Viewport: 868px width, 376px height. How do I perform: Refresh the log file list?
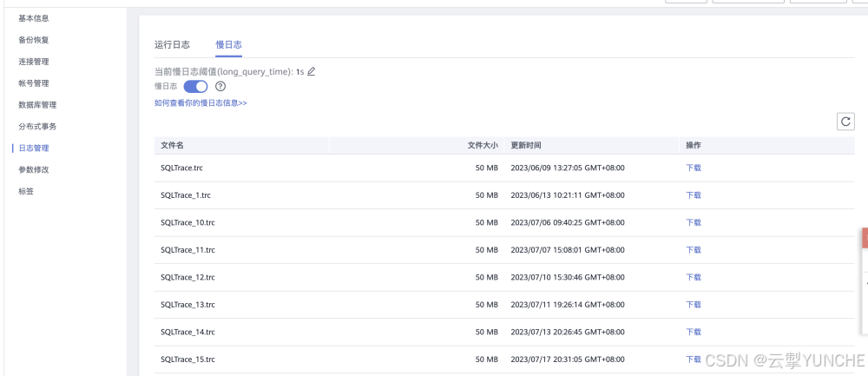[x=845, y=122]
